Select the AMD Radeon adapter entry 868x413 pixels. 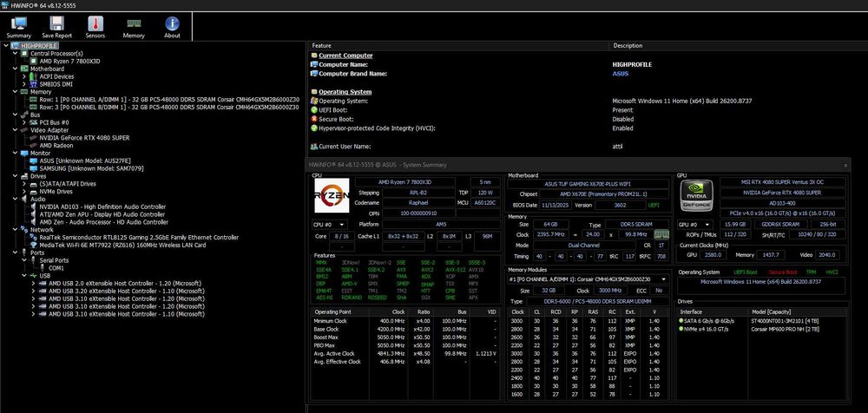pos(57,145)
